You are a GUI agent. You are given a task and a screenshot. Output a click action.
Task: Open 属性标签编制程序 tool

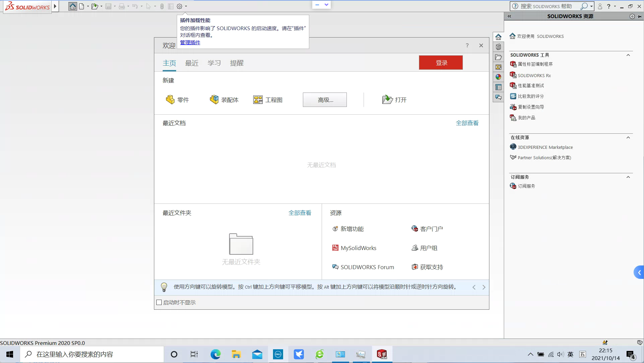531,64
